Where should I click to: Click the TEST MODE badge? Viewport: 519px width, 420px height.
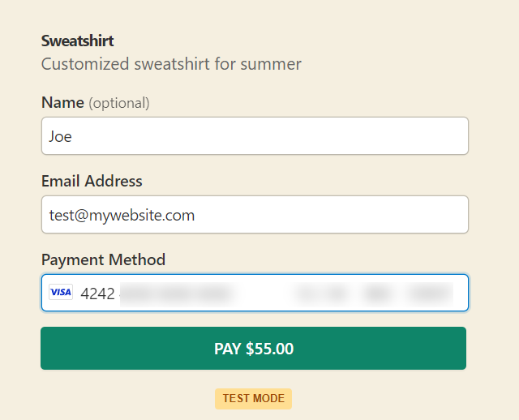click(x=253, y=399)
